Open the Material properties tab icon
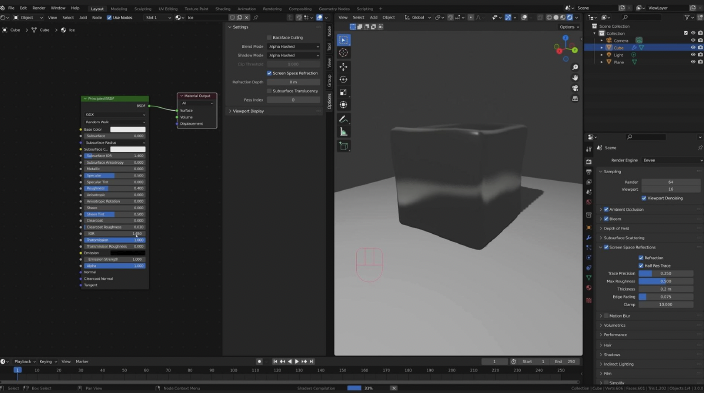 coord(589,288)
